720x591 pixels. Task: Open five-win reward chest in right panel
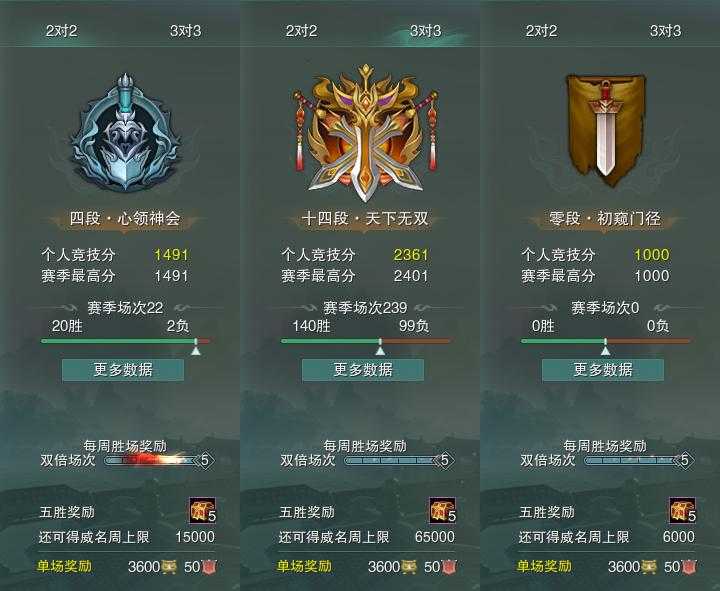[683, 511]
